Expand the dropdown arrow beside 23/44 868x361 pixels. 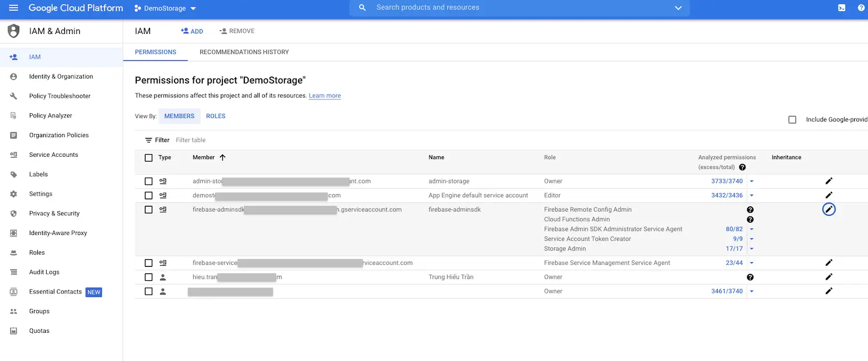coord(751,263)
